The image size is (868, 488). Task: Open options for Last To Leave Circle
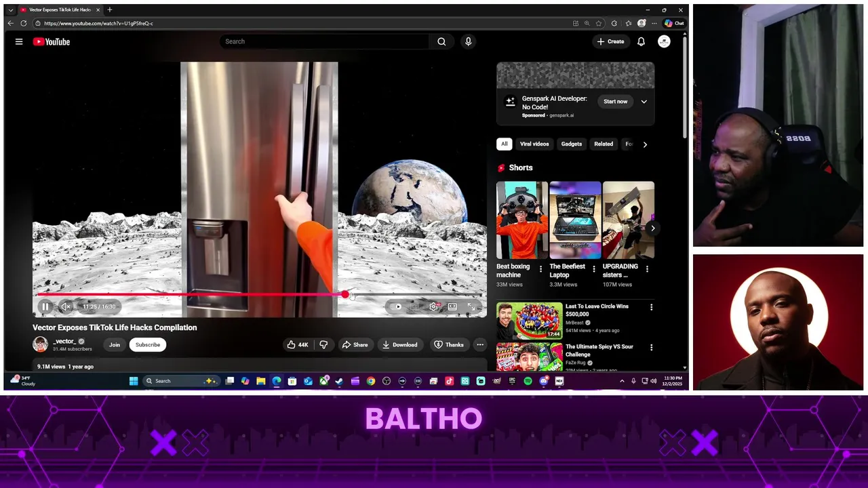[x=651, y=307]
